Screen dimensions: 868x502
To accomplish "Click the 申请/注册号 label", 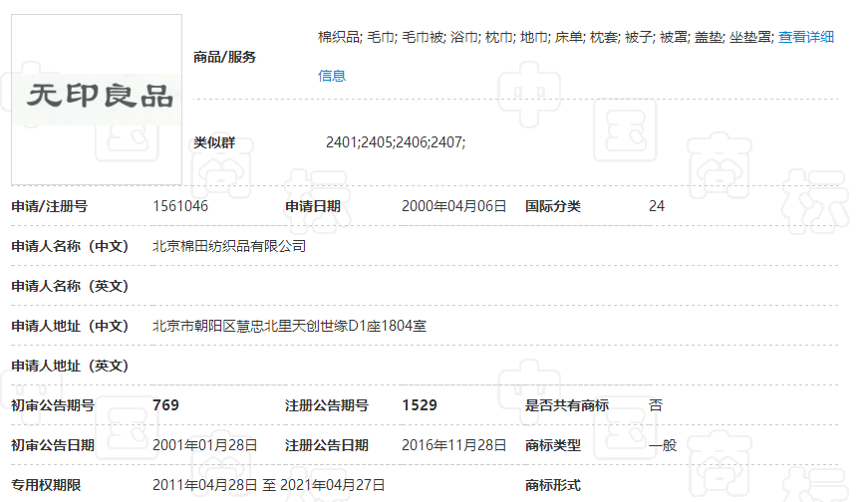I will 49,206.
